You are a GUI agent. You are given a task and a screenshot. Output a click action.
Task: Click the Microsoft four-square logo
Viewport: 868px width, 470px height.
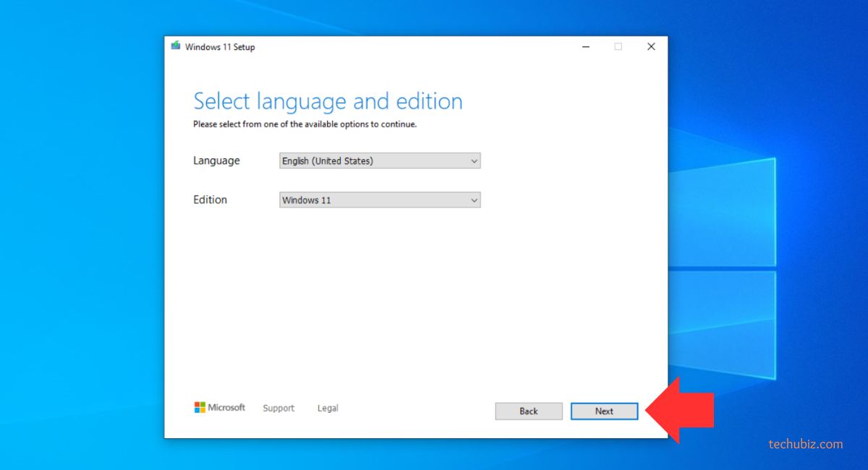(200, 408)
